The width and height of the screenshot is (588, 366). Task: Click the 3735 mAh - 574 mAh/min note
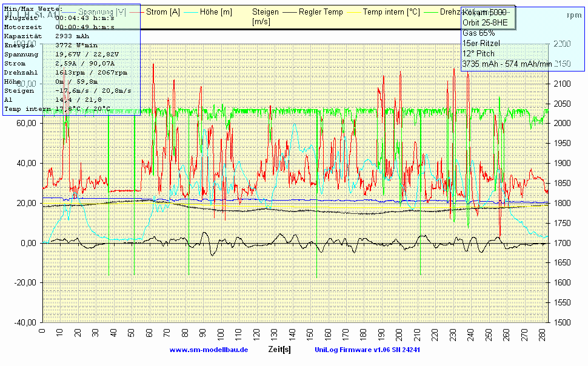(507, 64)
